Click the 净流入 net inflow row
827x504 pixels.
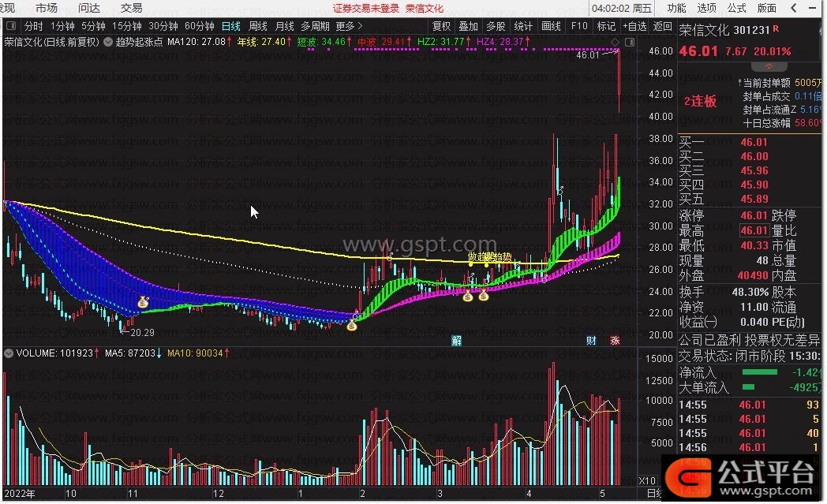(750, 372)
